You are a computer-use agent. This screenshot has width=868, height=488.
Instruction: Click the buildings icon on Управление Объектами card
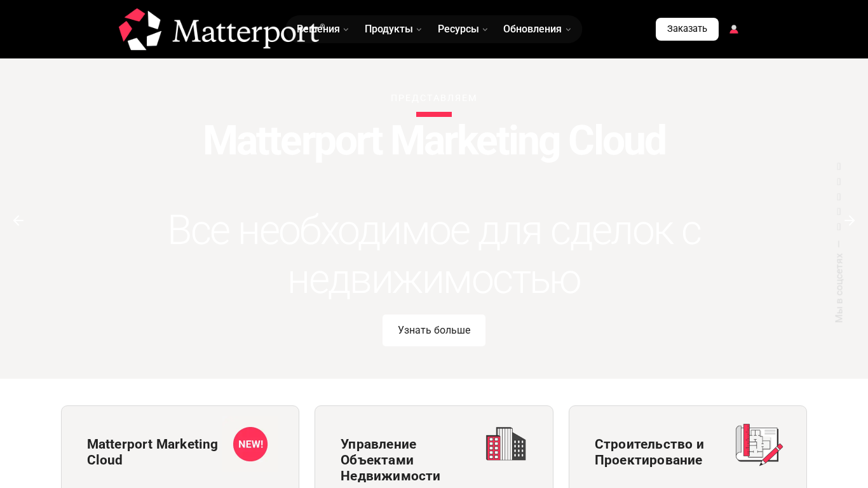506,444
